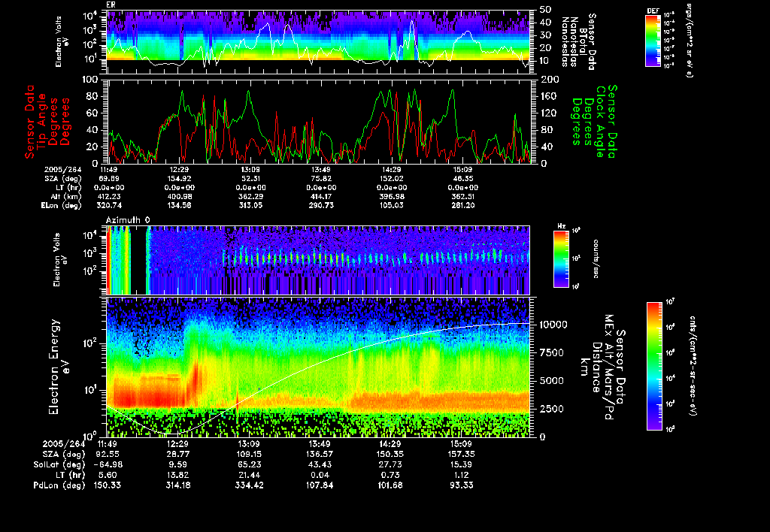Click the lower SZA value '136.57'

pyautogui.click(x=319, y=455)
